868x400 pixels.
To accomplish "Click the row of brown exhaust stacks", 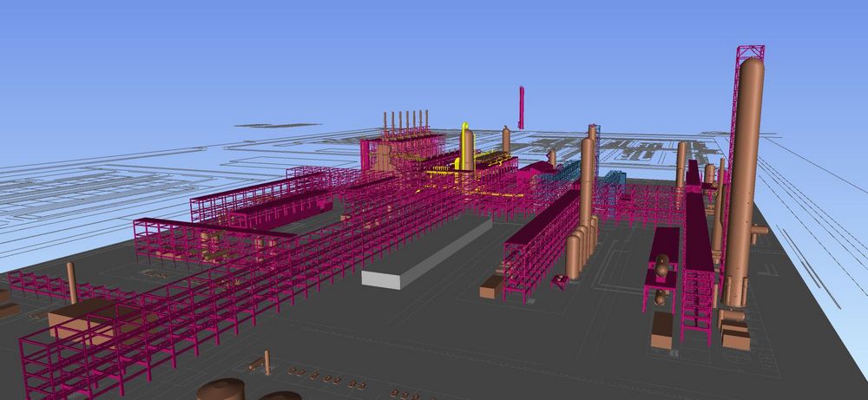I will point(406,121).
